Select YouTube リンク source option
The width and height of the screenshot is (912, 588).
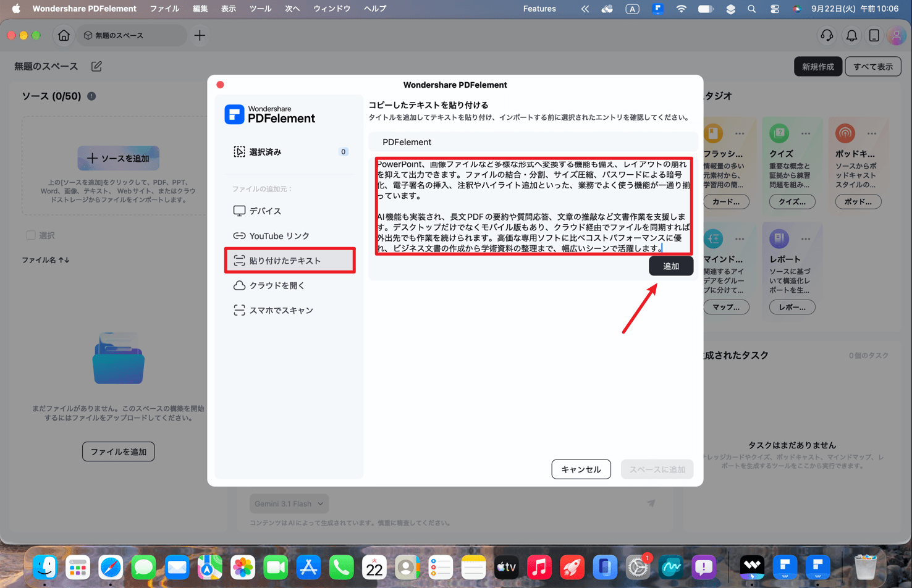tap(290, 236)
